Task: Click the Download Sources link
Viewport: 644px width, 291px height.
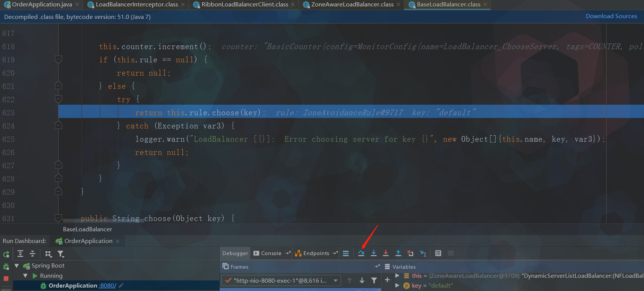Action: (x=611, y=16)
